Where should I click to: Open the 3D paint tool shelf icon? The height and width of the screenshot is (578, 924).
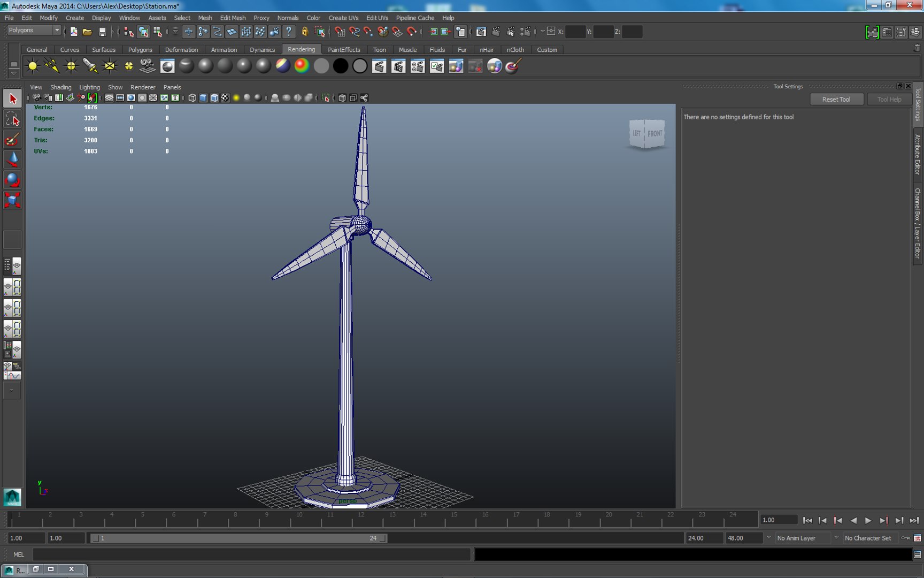click(x=513, y=66)
